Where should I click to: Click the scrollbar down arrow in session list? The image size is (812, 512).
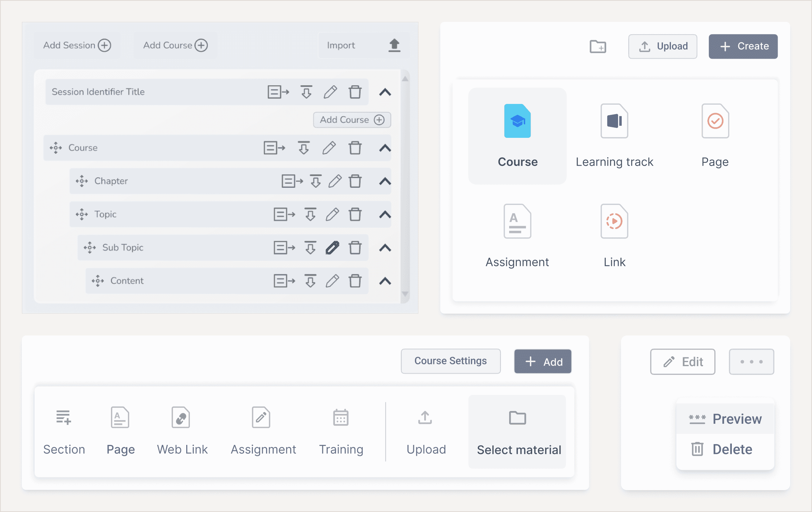(x=405, y=294)
